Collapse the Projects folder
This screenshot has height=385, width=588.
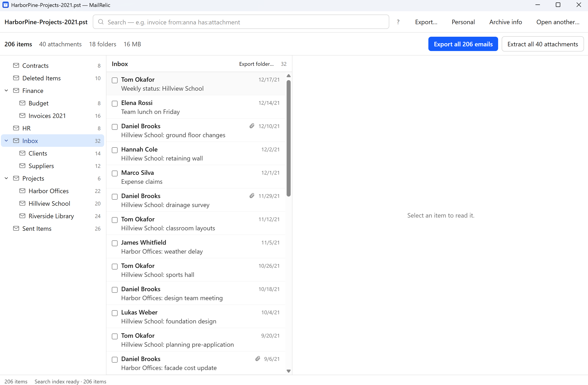pyautogui.click(x=6, y=178)
